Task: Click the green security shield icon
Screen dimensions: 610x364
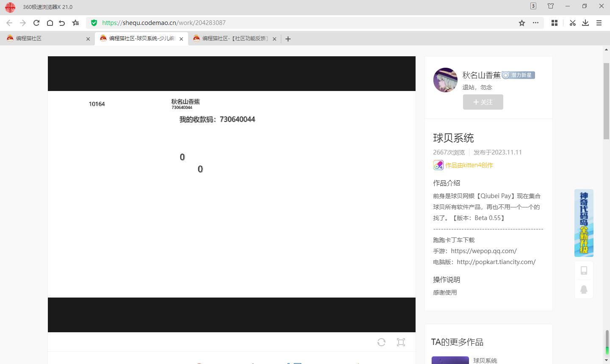Action: tap(94, 23)
